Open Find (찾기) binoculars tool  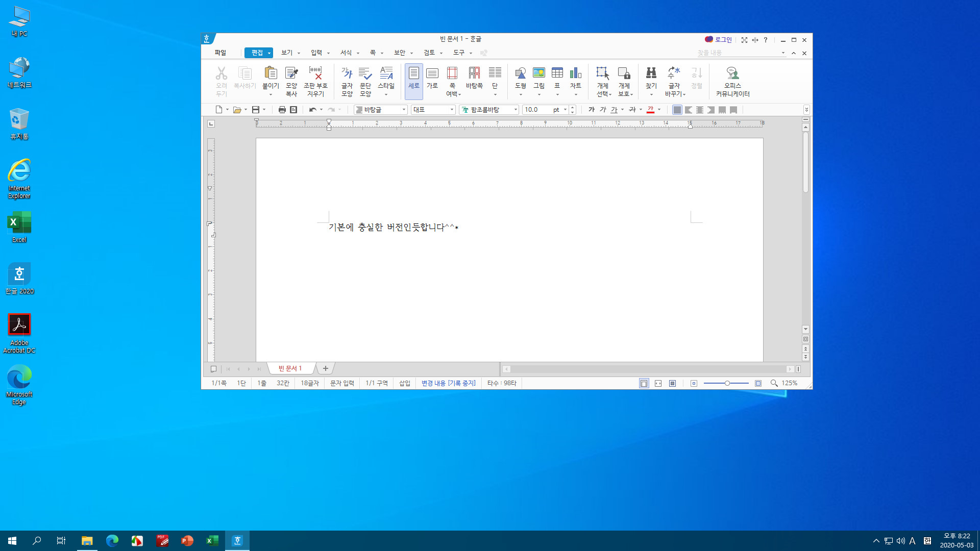pos(651,73)
